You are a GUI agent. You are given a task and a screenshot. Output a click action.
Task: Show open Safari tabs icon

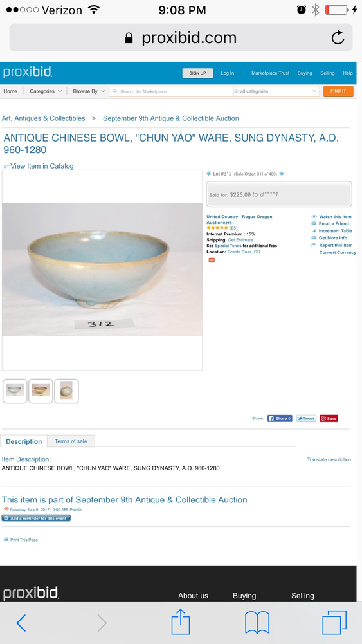click(334, 623)
